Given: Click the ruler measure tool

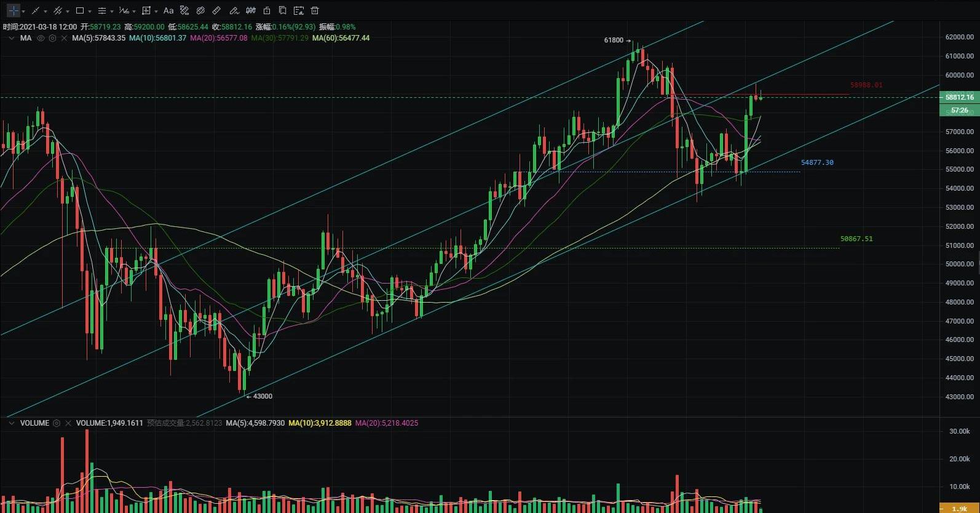Looking at the screenshot, I should [216, 10].
